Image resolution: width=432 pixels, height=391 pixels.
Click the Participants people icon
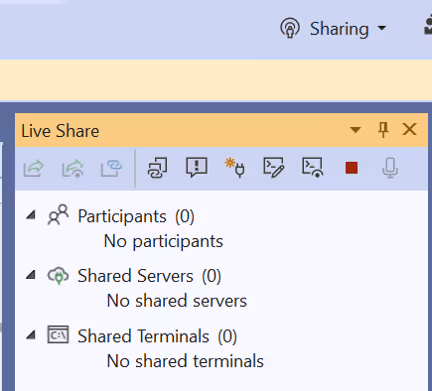click(58, 215)
